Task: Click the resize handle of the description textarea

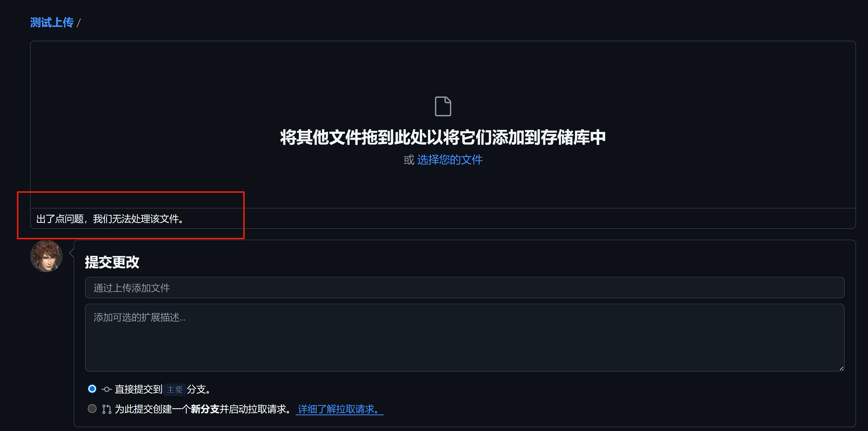Action: pyautogui.click(x=841, y=368)
